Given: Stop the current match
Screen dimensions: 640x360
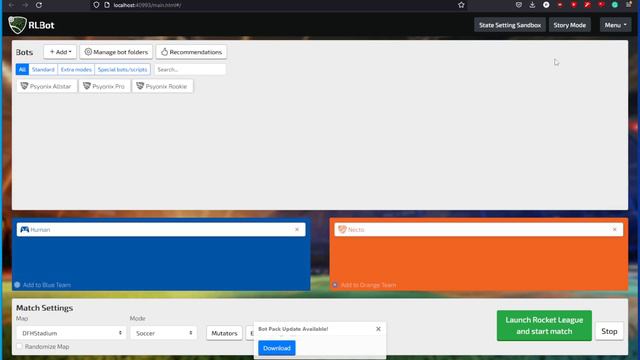Looking at the screenshot, I should point(609,331).
